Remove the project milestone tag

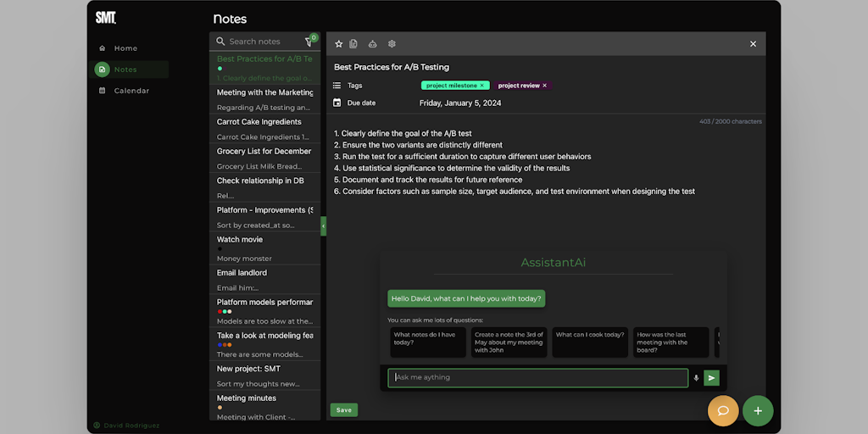pyautogui.click(x=482, y=86)
